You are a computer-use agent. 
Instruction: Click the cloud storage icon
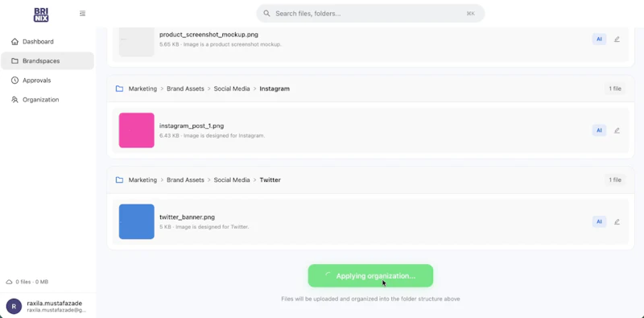point(9,282)
